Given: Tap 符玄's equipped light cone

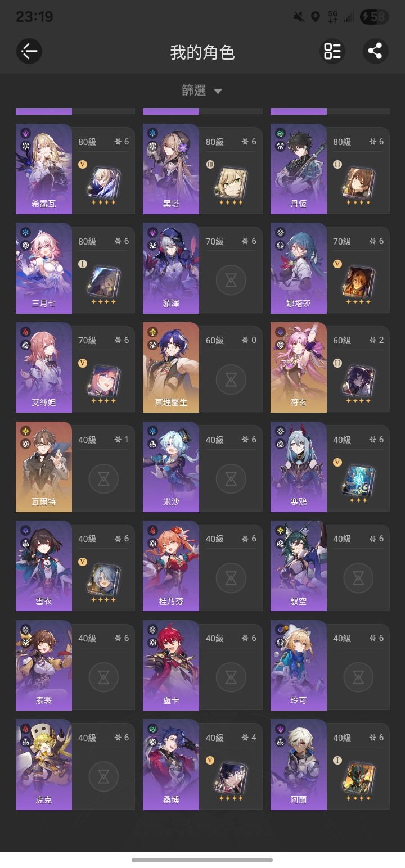Looking at the screenshot, I should [358, 381].
